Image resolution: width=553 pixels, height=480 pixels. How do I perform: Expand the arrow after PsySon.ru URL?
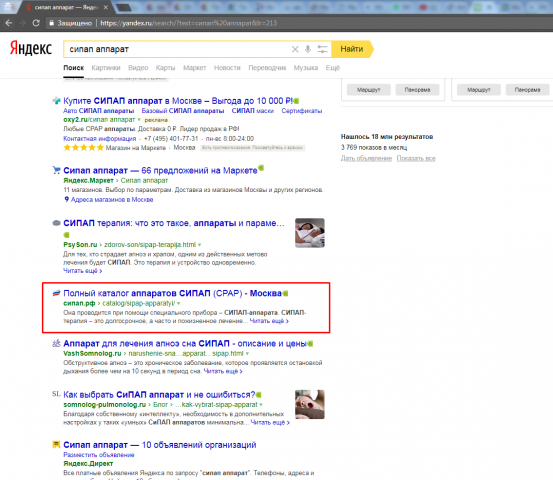(x=200, y=245)
